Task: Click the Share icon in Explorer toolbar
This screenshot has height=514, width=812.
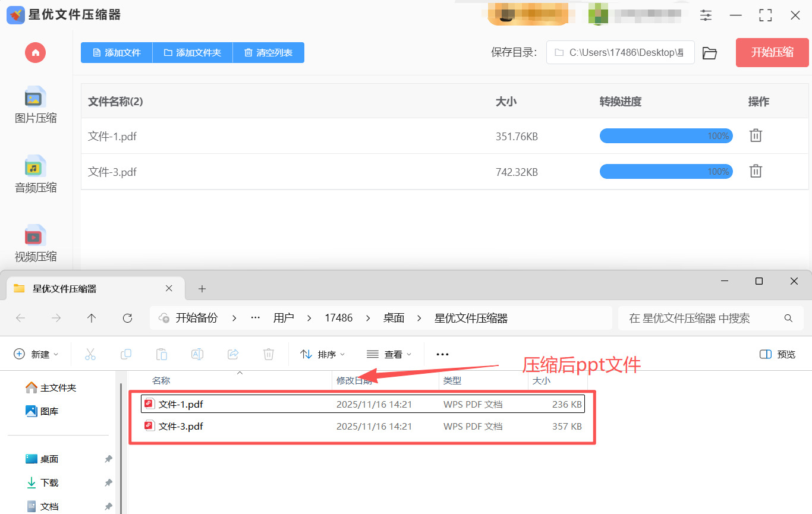Action: (233, 354)
